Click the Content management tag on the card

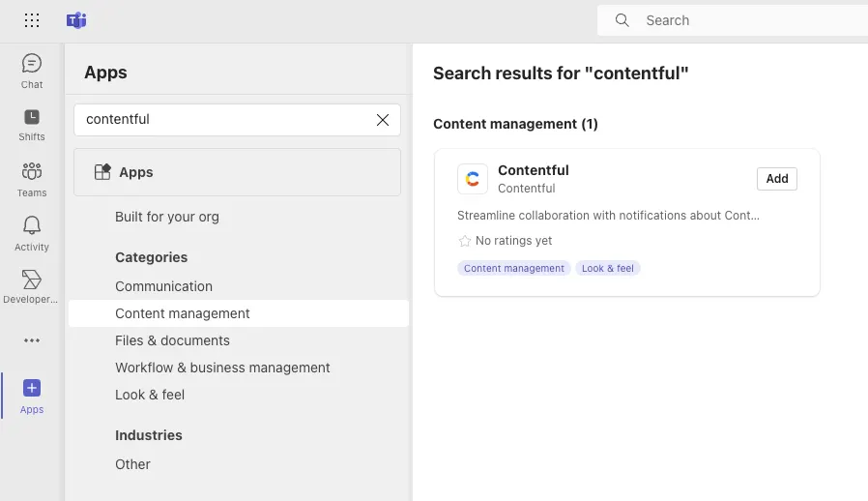tap(513, 268)
